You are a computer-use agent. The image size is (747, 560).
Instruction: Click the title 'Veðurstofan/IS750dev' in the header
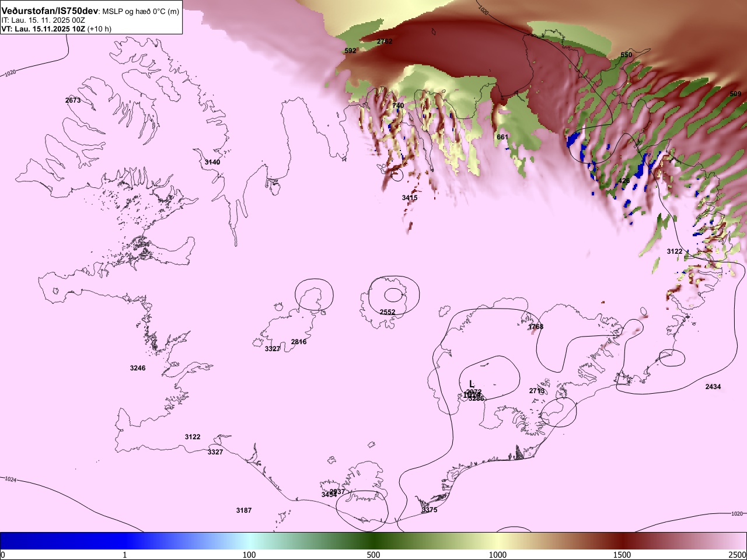click(x=50, y=11)
